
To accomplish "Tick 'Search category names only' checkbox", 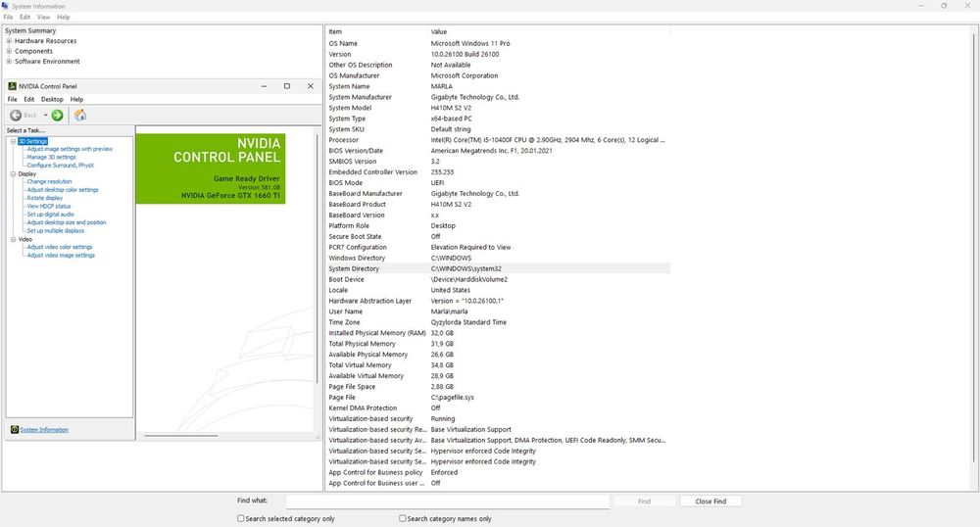I will click(x=403, y=518).
